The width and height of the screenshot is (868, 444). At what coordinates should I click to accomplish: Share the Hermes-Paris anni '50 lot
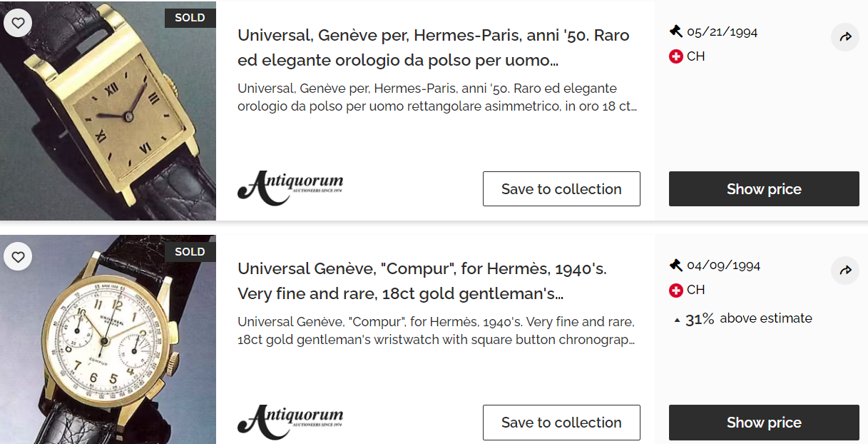[845, 37]
